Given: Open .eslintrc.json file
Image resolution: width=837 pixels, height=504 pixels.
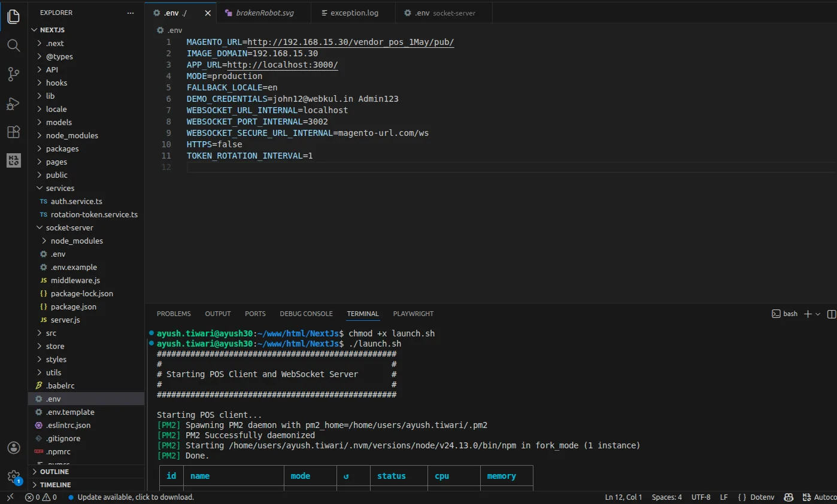Looking at the screenshot, I should tap(86, 425).
